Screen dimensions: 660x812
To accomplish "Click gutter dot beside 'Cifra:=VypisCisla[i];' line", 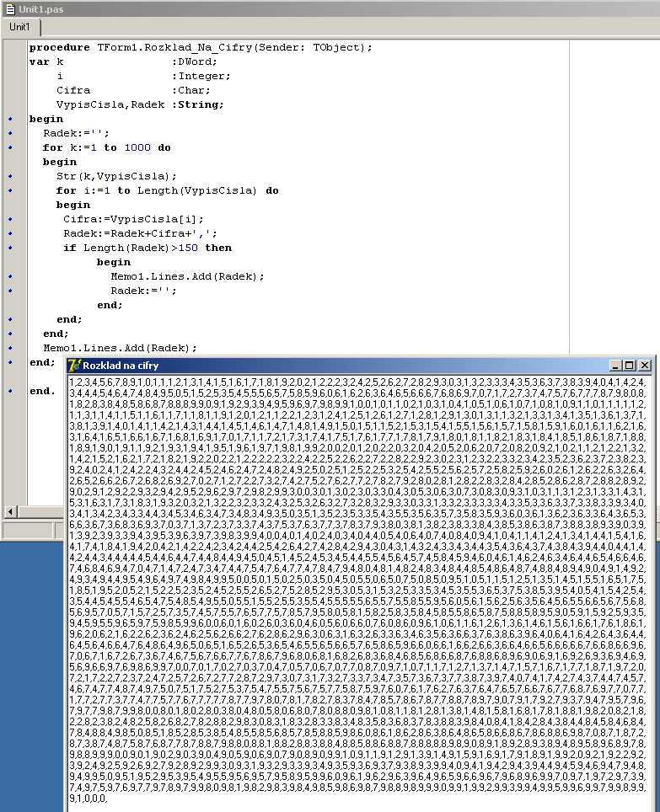I will [x=10, y=219].
